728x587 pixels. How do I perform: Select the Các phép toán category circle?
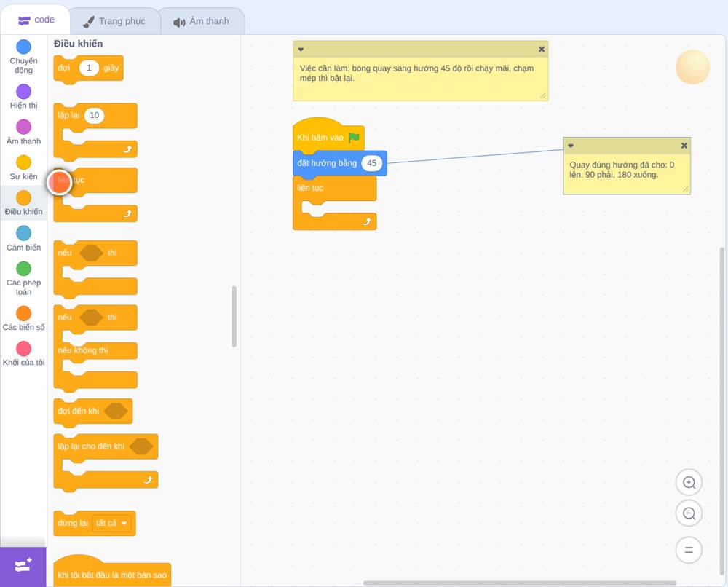[24, 269]
